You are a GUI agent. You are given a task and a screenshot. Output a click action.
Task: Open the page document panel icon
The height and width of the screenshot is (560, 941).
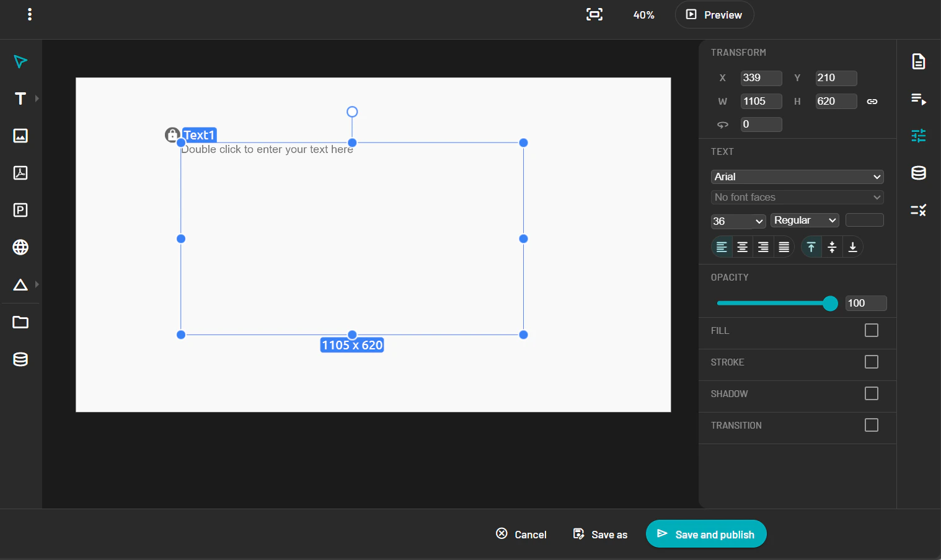(919, 61)
